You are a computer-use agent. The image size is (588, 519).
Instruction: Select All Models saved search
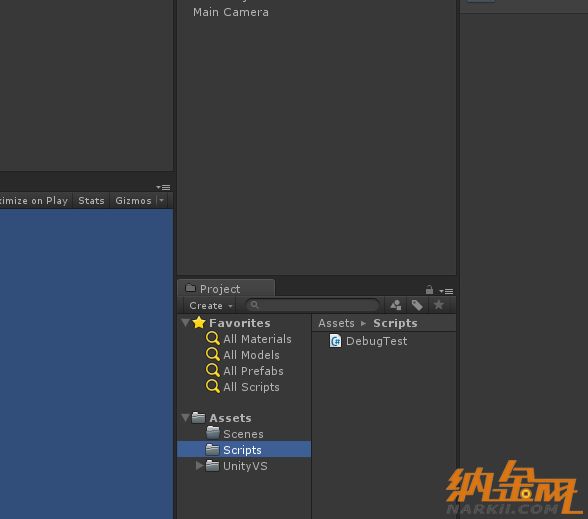point(244,355)
